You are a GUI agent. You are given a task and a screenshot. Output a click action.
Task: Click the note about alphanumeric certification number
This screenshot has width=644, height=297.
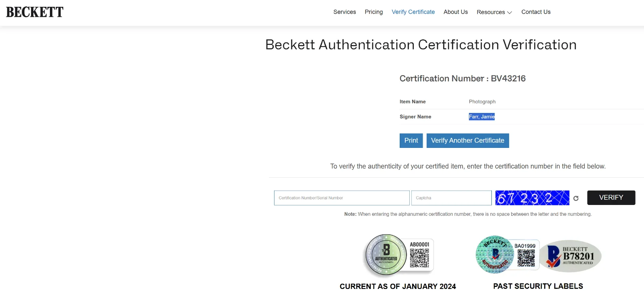click(468, 214)
